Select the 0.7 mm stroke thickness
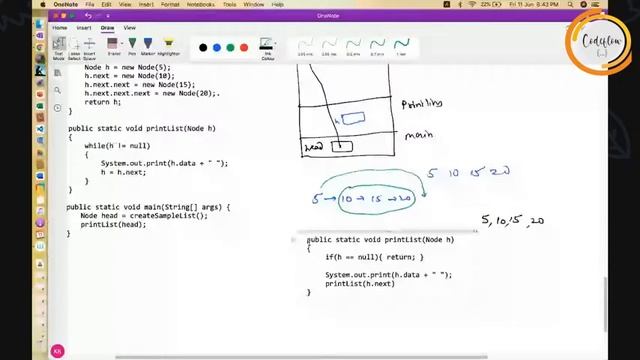The width and height of the screenshot is (640, 360). [377, 47]
